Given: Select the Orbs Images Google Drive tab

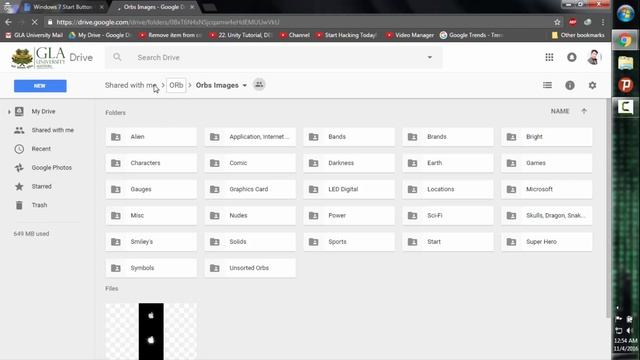Looking at the screenshot, I should point(153,7).
